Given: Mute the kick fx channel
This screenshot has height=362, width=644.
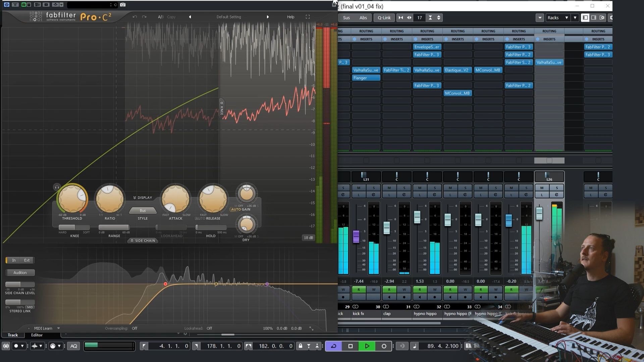Looking at the screenshot, I should click(359, 188).
